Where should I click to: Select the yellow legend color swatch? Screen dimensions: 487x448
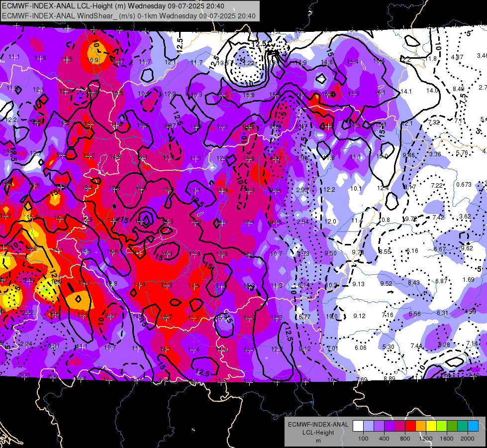tap(431, 426)
